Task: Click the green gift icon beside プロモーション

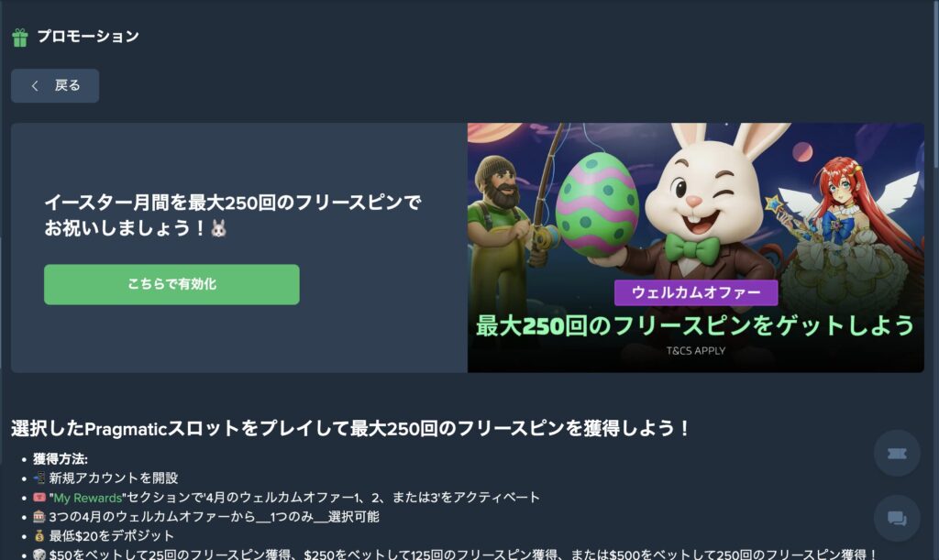Action: [x=20, y=37]
